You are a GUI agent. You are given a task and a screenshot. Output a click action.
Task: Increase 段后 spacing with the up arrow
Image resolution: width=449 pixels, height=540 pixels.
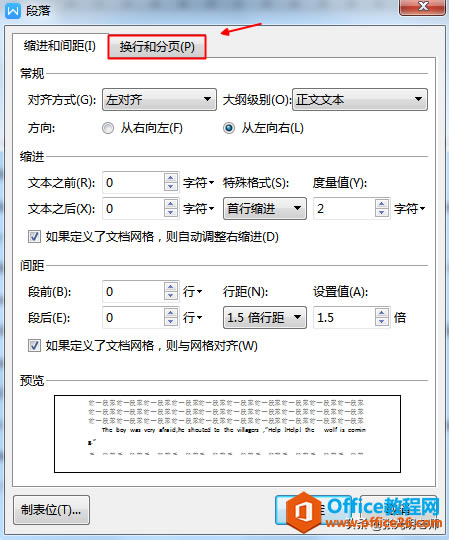(x=171, y=313)
